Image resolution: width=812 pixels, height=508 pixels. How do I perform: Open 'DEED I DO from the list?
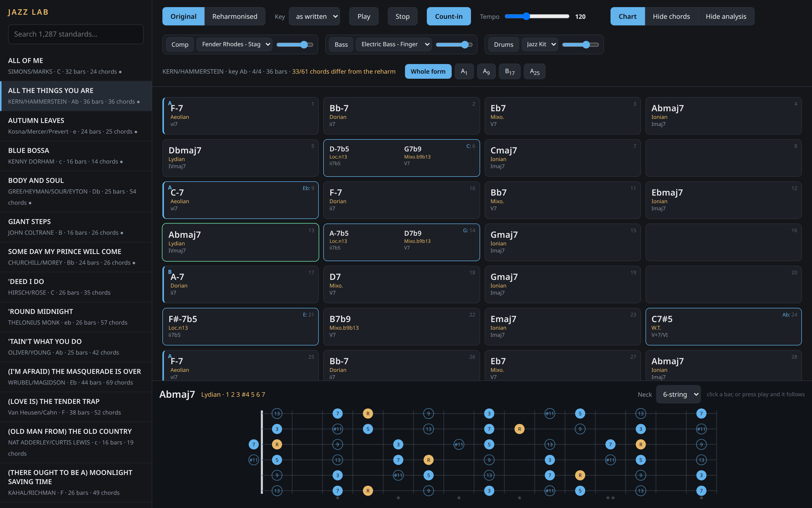pyautogui.click(x=76, y=287)
